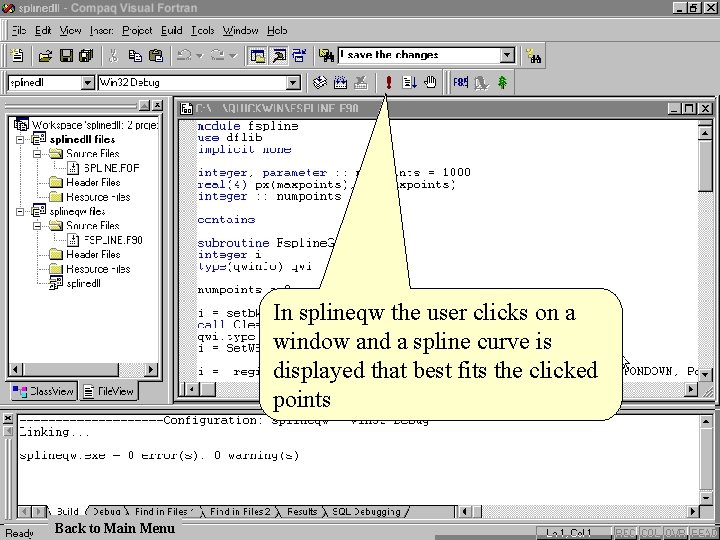Image resolution: width=720 pixels, height=540 pixels.
Task: Close the output pane with X button
Action: coord(8,418)
